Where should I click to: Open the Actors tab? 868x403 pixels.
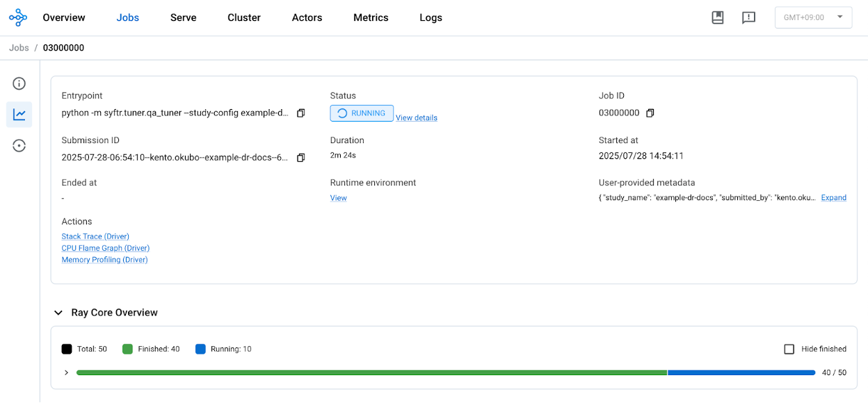pos(307,17)
